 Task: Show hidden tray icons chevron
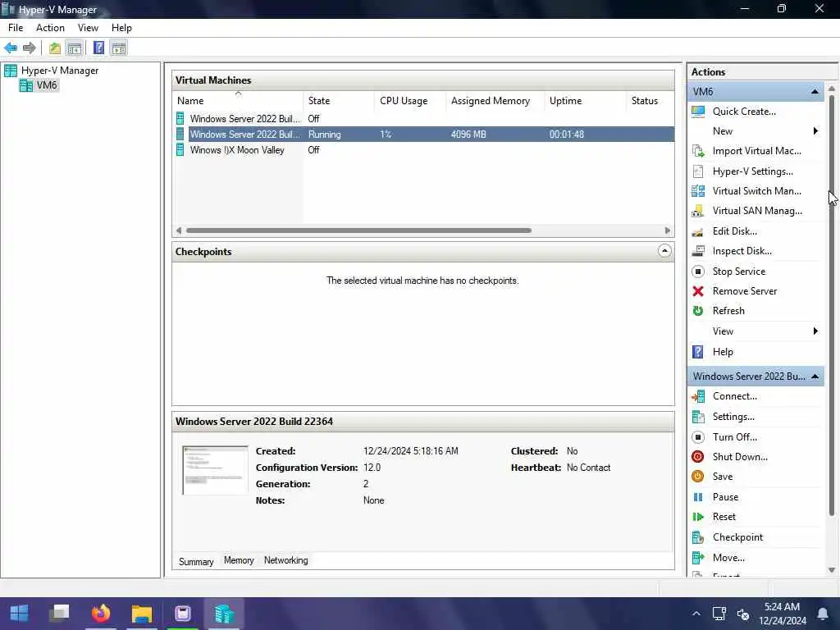pos(696,614)
